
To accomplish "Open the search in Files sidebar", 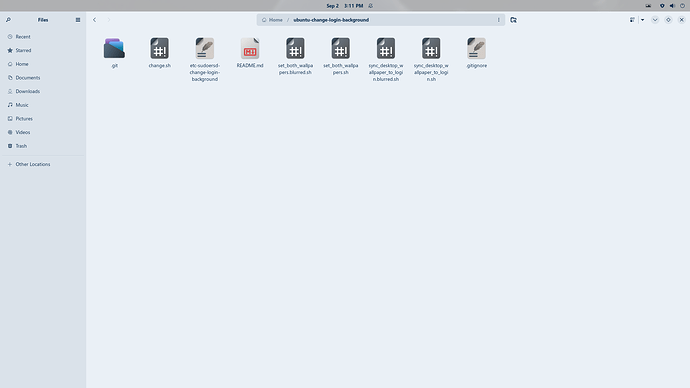I will click(8, 20).
